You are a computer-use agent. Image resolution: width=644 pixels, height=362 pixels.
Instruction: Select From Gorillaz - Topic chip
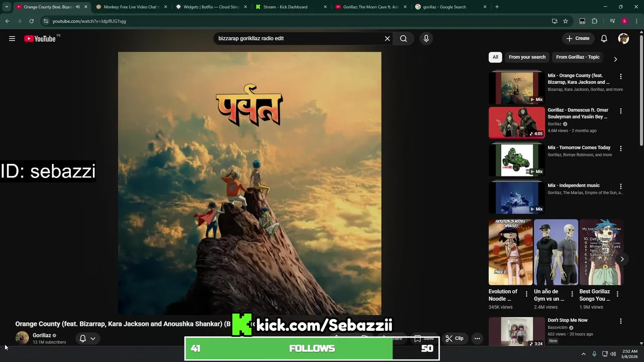coord(578,57)
